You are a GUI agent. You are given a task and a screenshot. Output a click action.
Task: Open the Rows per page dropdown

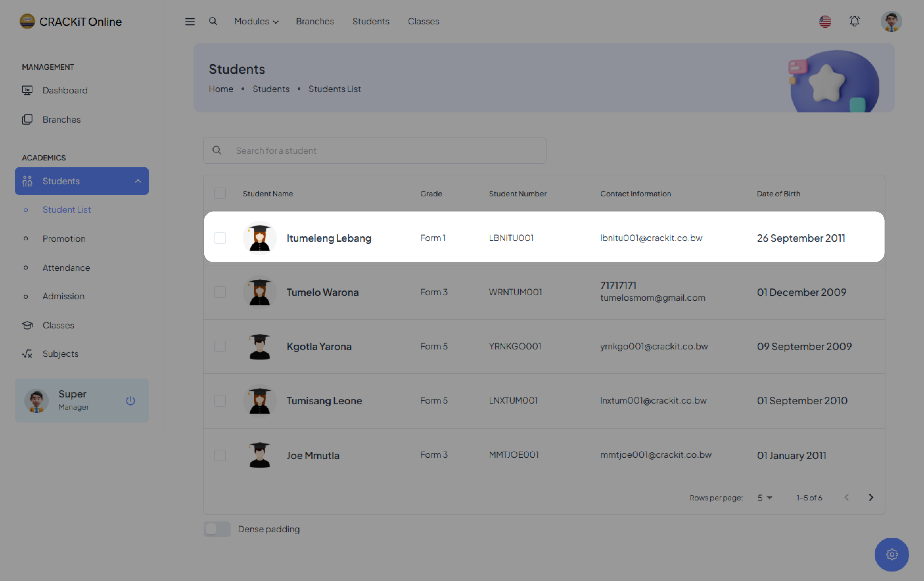pos(764,498)
